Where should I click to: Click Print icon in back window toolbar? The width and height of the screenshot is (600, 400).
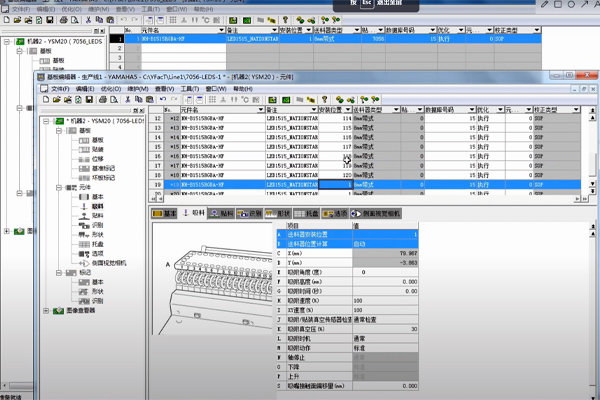point(64,20)
